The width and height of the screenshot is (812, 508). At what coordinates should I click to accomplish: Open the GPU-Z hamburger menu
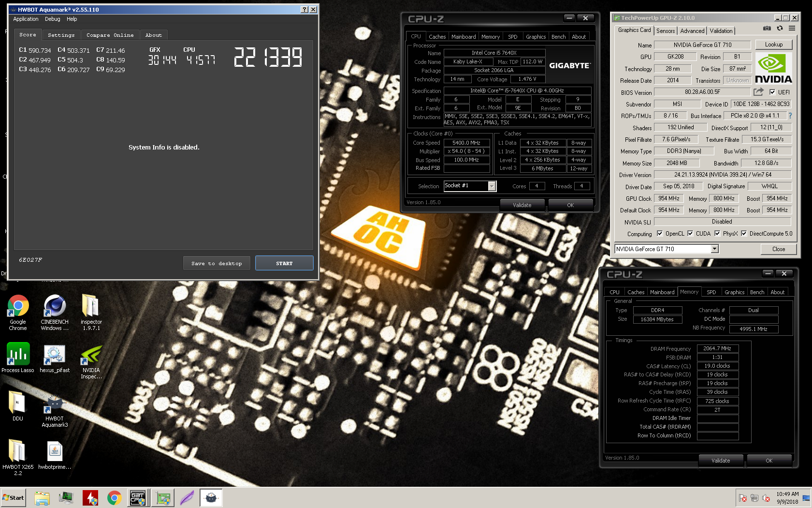[x=792, y=29]
